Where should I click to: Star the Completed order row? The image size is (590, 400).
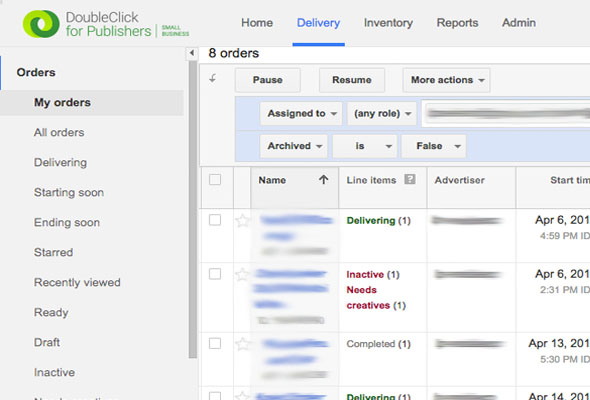(x=242, y=344)
